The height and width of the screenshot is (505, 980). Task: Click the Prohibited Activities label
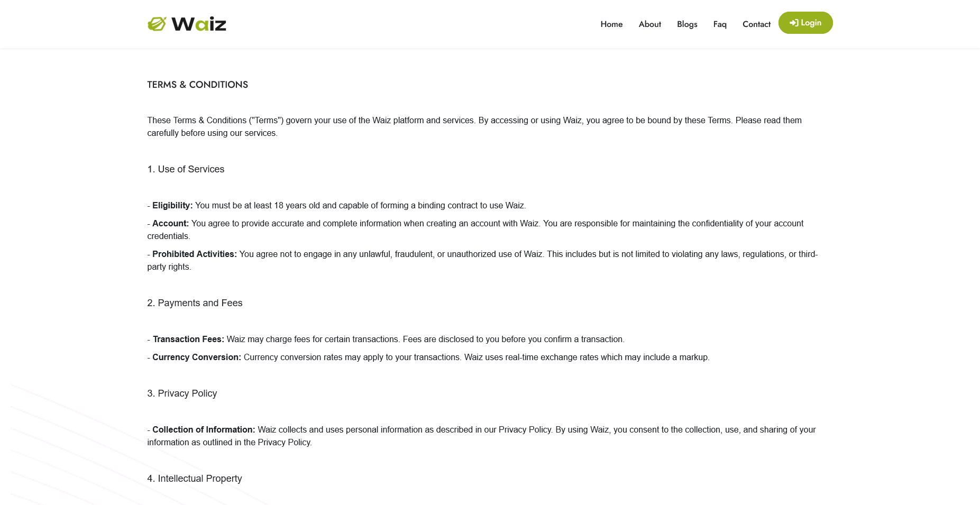[x=195, y=254]
